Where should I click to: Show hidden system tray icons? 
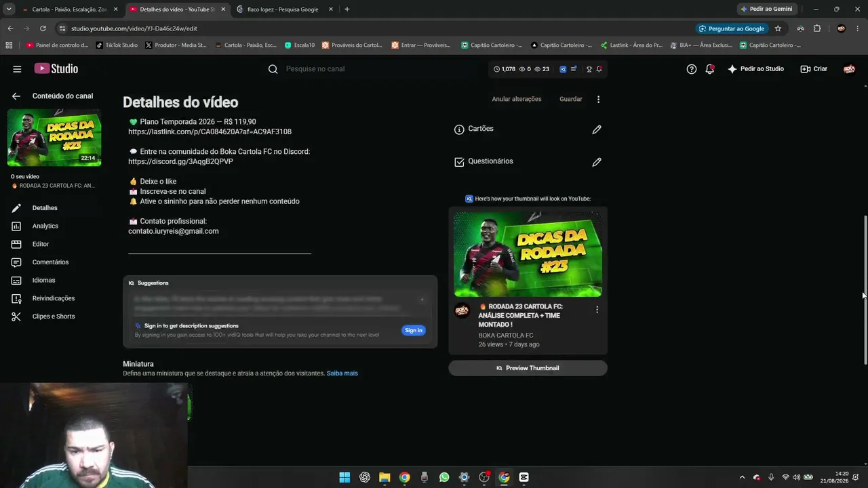click(x=742, y=477)
